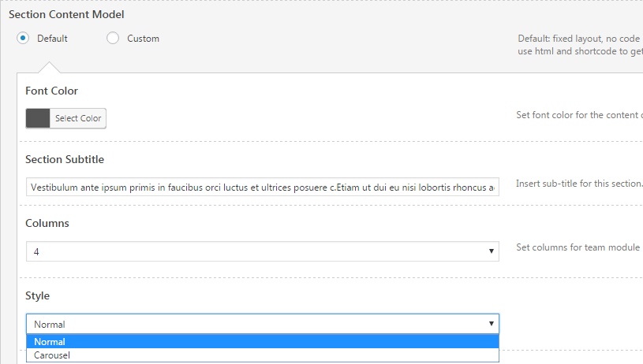This screenshot has height=364, width=643.
Task: Click the Font Color heading label
Action: tap(51, 91)
